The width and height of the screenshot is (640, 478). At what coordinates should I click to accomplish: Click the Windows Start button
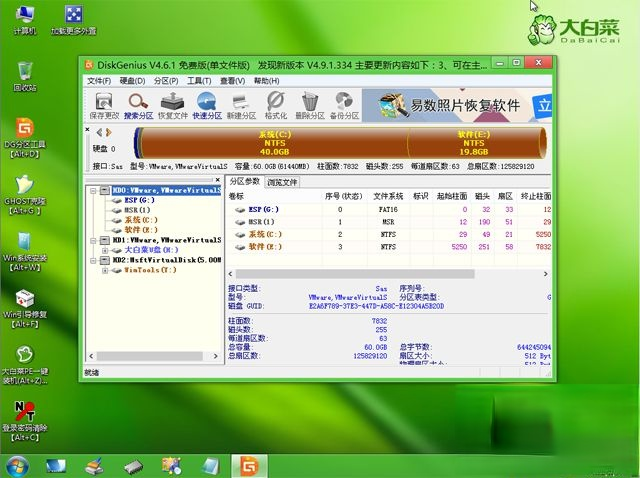point(17,467)
